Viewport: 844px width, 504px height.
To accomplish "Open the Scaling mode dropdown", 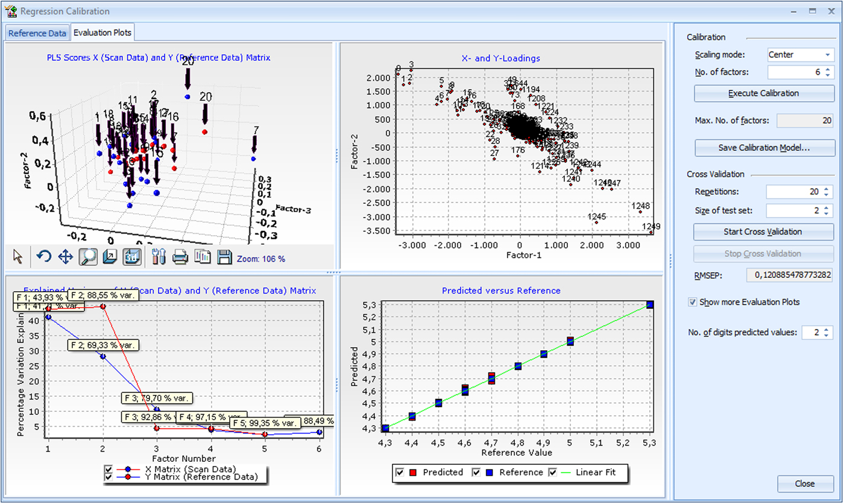I will (828, 55).
